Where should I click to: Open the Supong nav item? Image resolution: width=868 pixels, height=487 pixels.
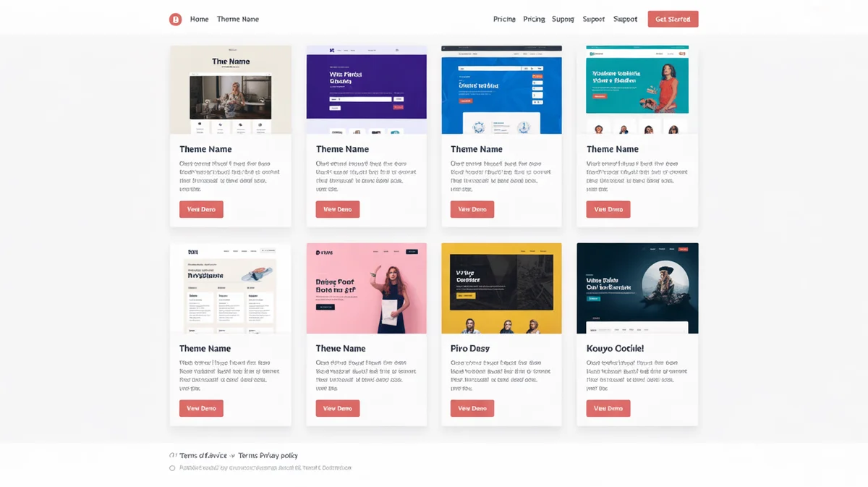tap(563, 20)
